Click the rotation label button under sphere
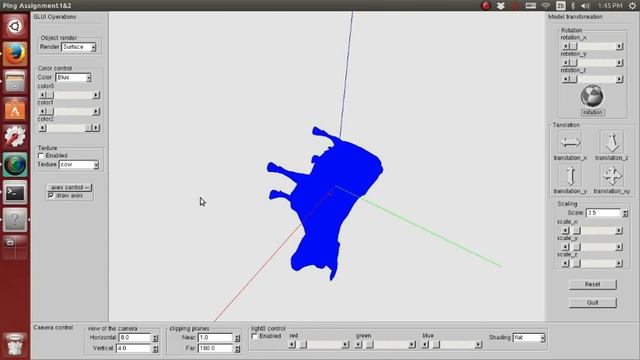Image resolution: width=640 pixels, height=360 pixels. (x=593, y=112)
